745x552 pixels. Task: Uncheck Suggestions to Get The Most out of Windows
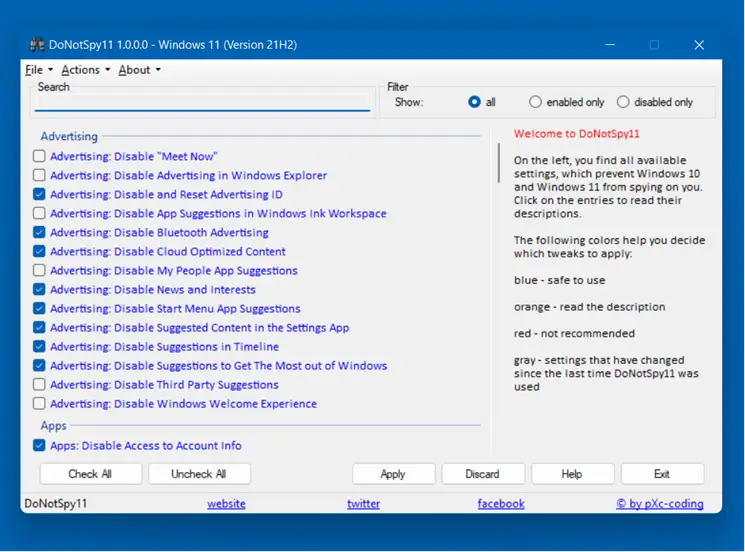[39, 365]
